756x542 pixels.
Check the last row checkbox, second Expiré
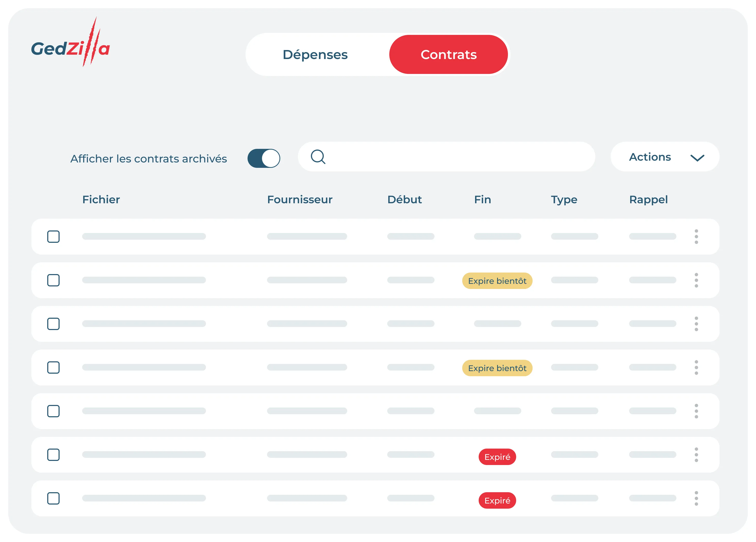[53, 498]
